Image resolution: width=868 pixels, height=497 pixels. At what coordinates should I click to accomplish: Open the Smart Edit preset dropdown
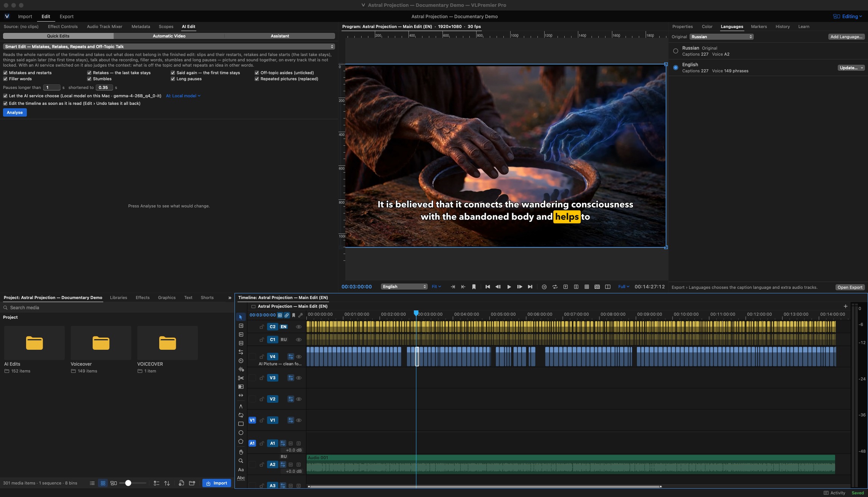coord(169,47)
